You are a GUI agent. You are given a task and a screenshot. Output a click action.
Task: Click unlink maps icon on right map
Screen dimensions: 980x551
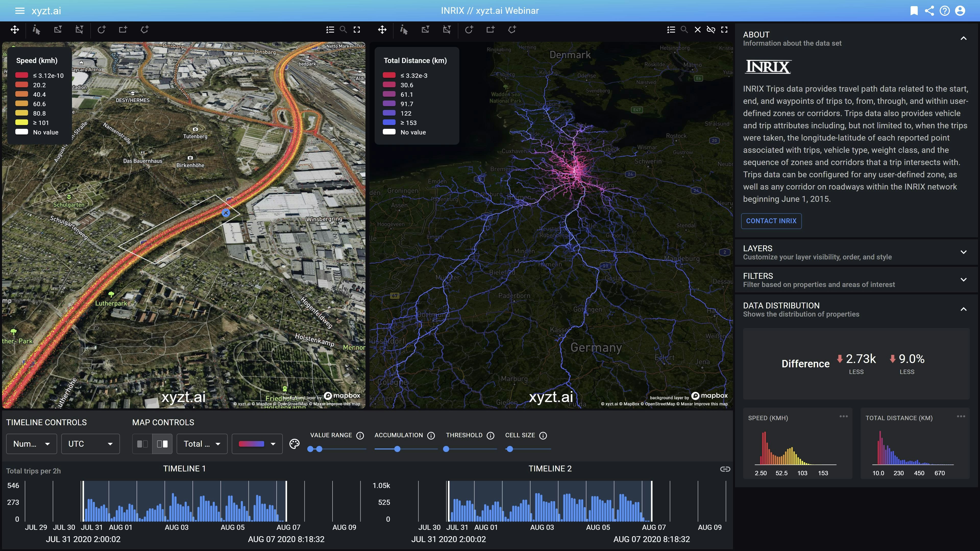(x=711, y=30)
